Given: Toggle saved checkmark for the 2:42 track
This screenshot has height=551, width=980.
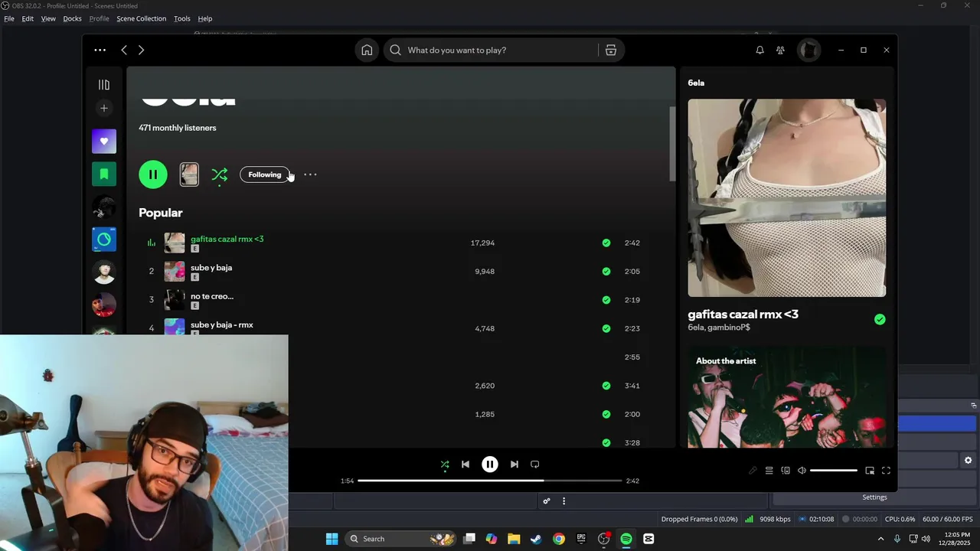Looking at the screenshot, I should [606, 243].
